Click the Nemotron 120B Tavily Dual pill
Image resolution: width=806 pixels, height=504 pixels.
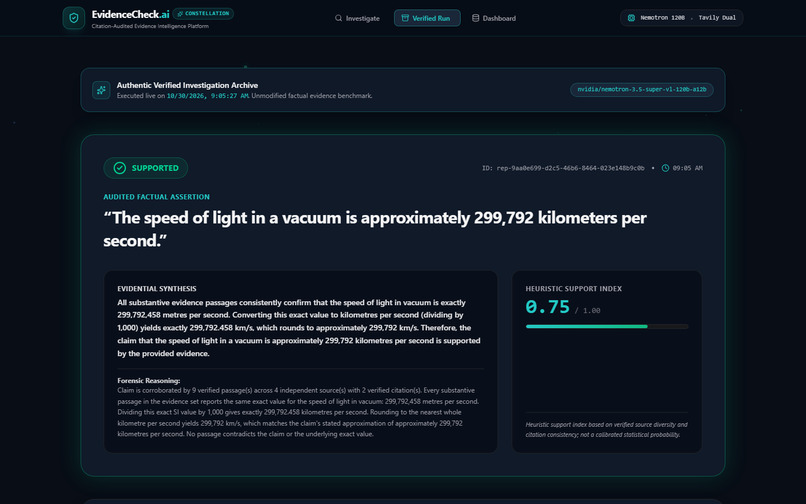[682, 17]
